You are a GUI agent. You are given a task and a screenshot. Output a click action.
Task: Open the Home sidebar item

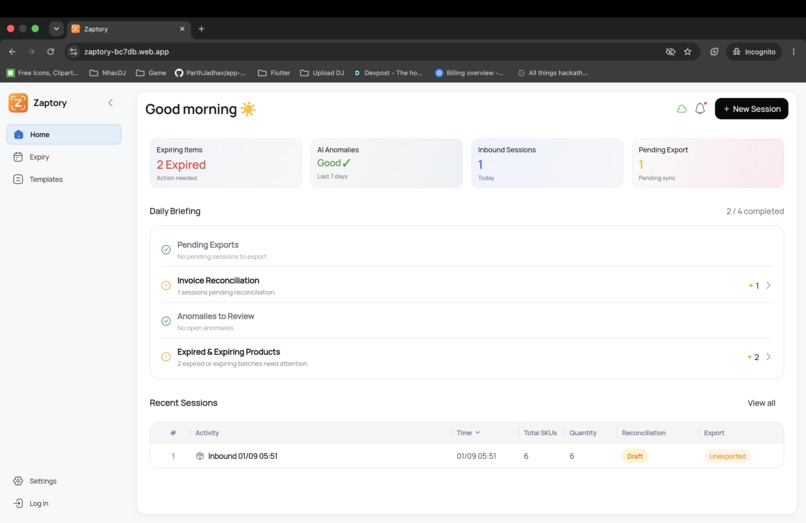tap(64, 134)
